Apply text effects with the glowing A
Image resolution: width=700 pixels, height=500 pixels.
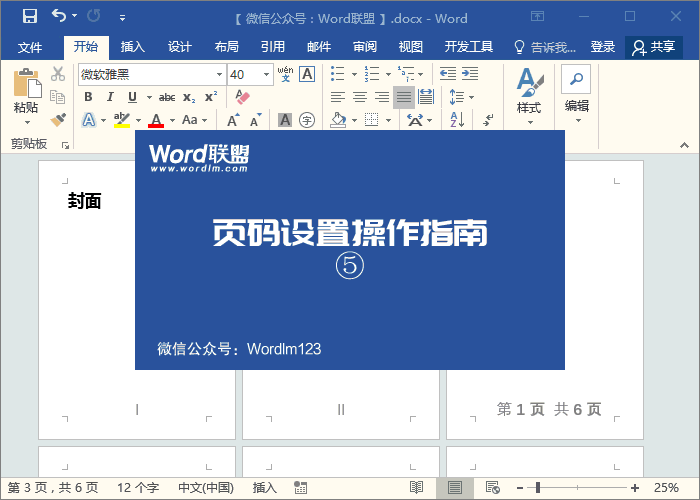(89, 120)
